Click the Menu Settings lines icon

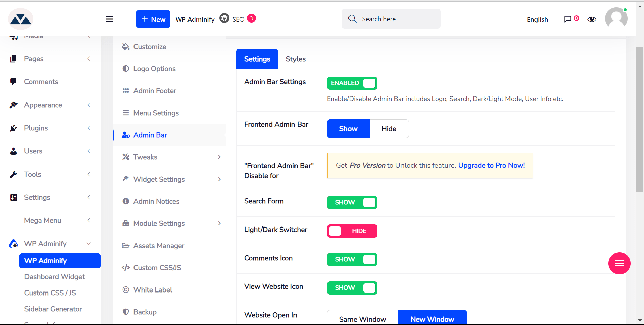[126, 113]
